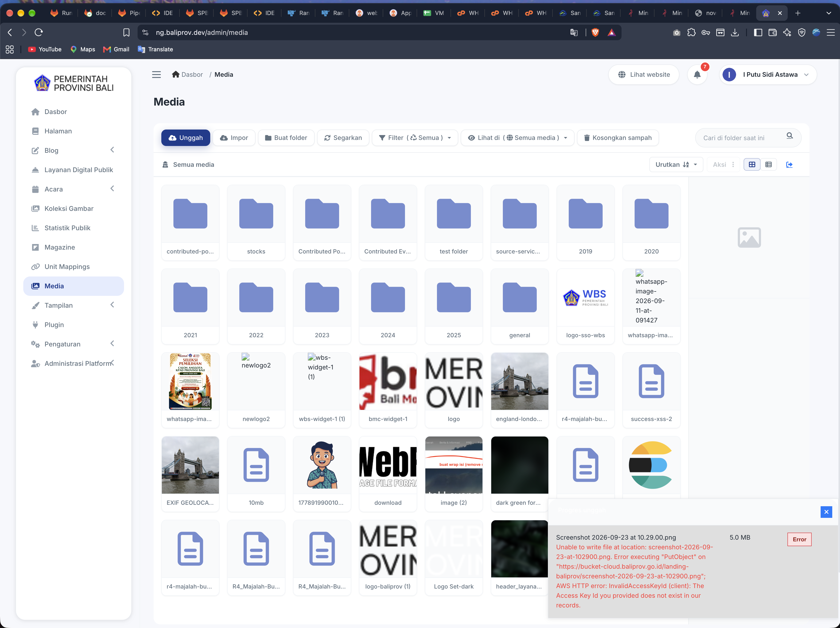
Task: Click the Buat folder button
Action: click(286, 138)
